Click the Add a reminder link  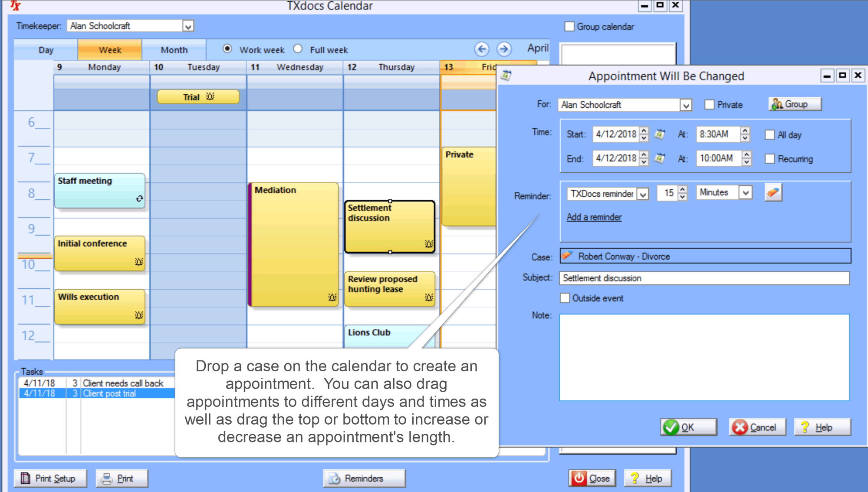coord(594,217)
